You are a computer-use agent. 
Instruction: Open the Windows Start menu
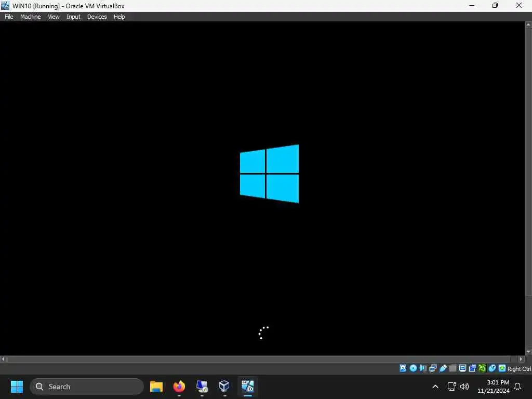tap(17, 387)
